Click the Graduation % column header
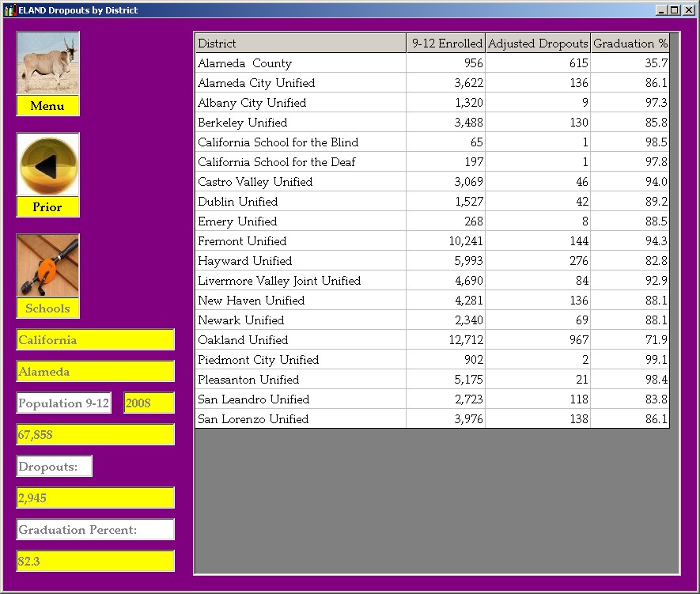The image size is (700, 594). coord(630,44)
